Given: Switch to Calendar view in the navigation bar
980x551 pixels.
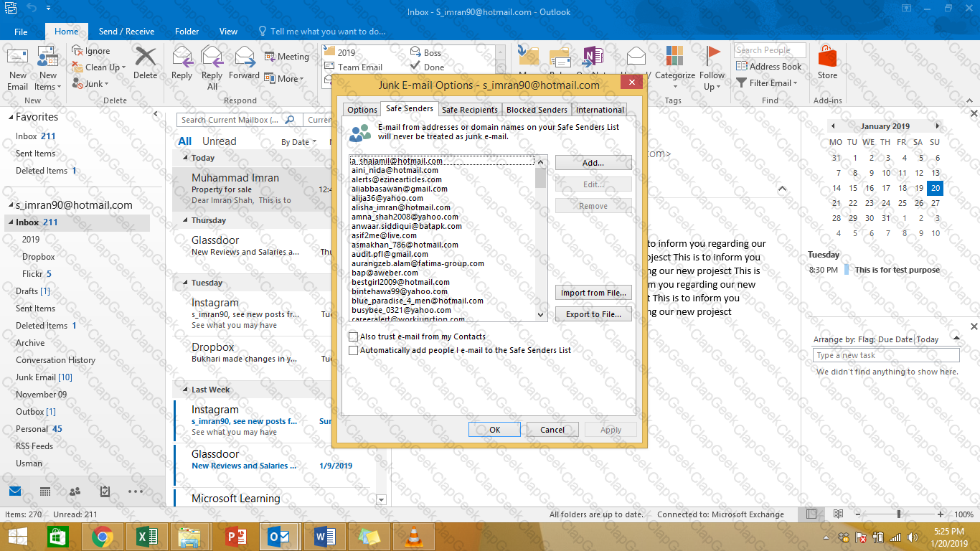Looking at the screenshot, I should [x=44, y=491].
